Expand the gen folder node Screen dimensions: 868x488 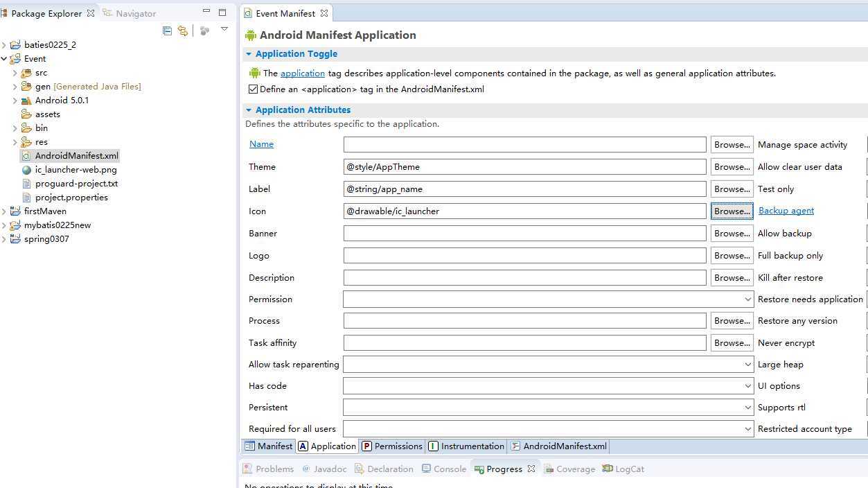15,87
